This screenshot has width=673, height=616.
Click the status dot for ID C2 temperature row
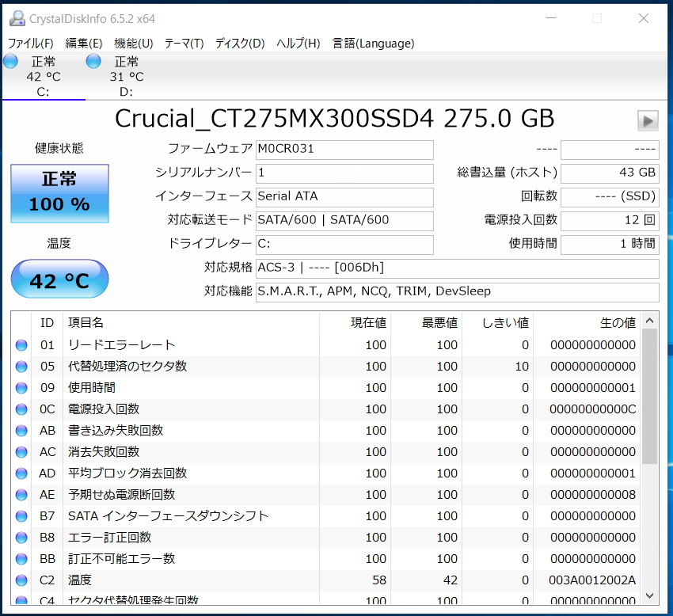(21, 580)
